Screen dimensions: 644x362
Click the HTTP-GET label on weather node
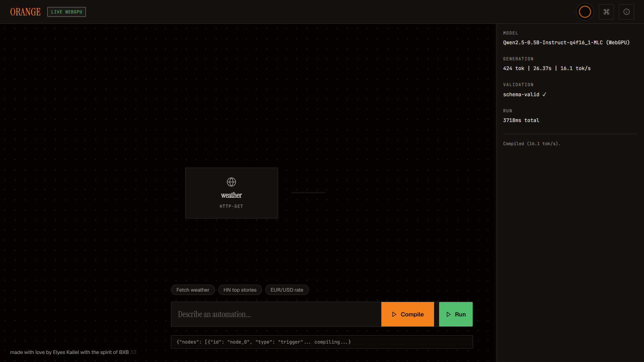pos(231,206)
